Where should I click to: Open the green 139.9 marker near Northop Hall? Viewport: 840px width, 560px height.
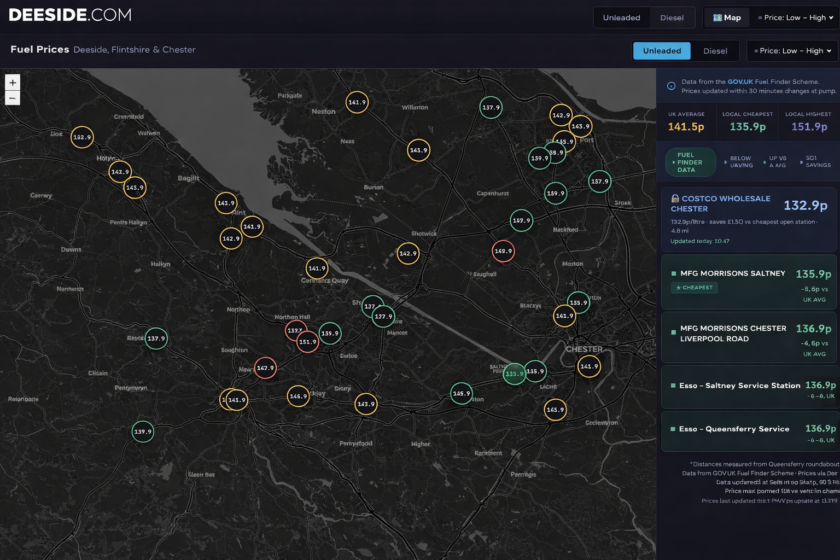(330, 333)
